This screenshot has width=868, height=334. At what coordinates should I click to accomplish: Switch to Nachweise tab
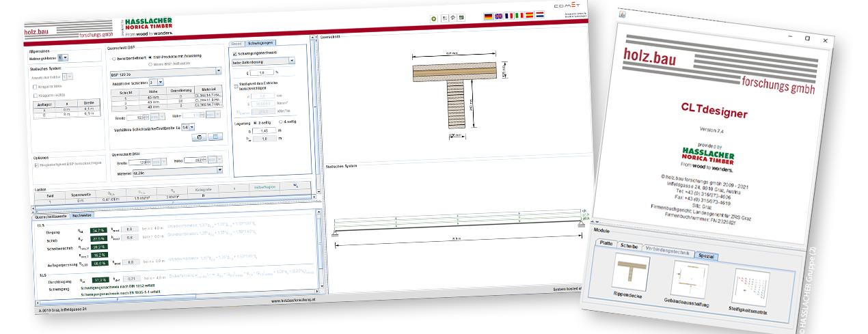pos(82,215)
